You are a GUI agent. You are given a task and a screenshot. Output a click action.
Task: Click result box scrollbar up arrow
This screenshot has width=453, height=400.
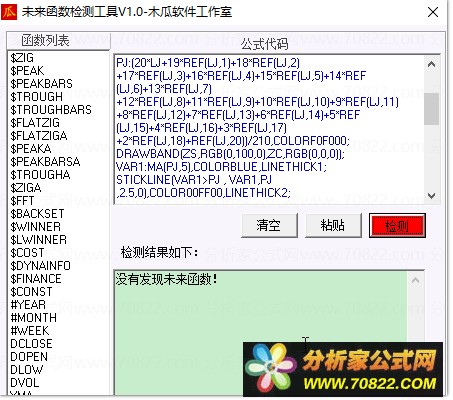[415, 280]
